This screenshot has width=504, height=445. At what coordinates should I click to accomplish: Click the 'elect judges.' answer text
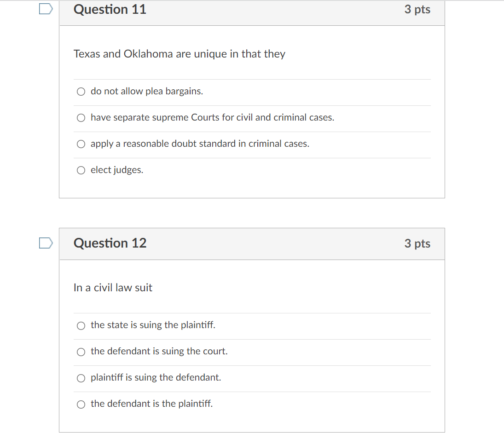(116, 170)
